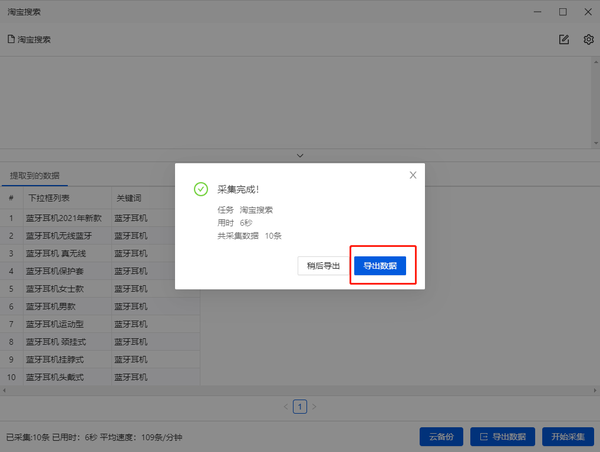Image resolution: width=600 pixels, height=452 pixels.
Task: Close the 采集完成 dialog with X
Action: 413,175
